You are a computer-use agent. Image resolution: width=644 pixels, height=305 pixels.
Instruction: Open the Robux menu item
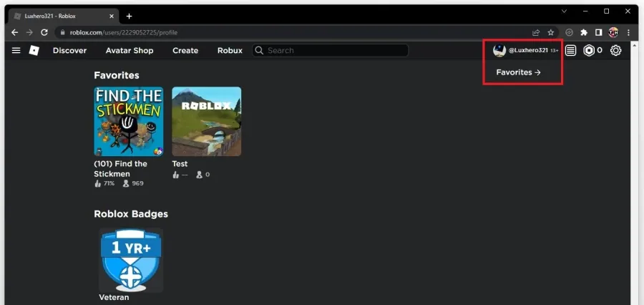click(230, 51)
